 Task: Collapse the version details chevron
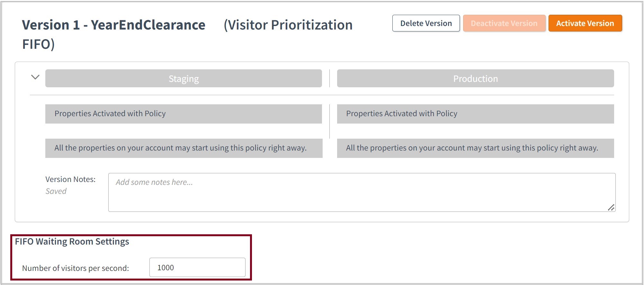pyautogui.click(x=35, y=77)
